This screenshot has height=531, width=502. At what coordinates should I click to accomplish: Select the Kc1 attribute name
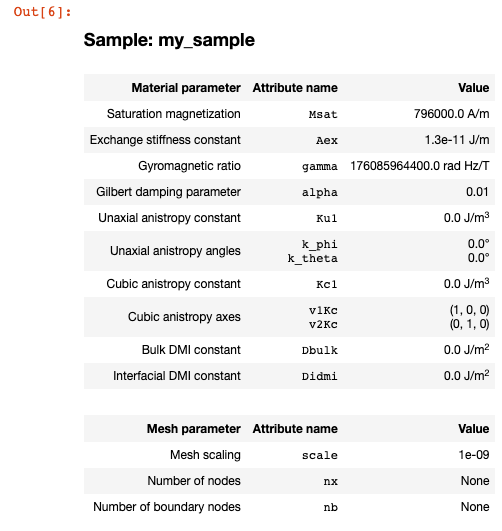pos(327,284)
